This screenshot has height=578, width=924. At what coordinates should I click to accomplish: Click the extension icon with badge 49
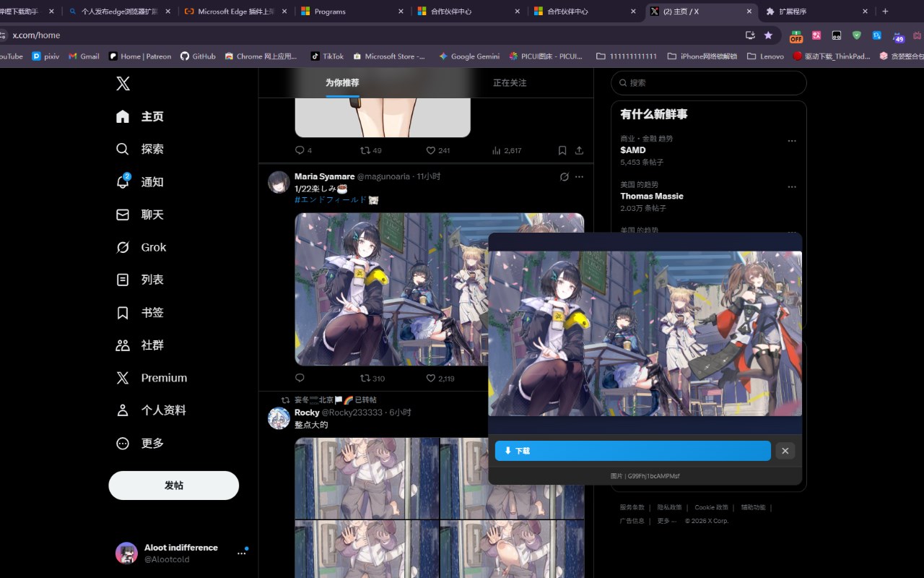coord(898,36)
